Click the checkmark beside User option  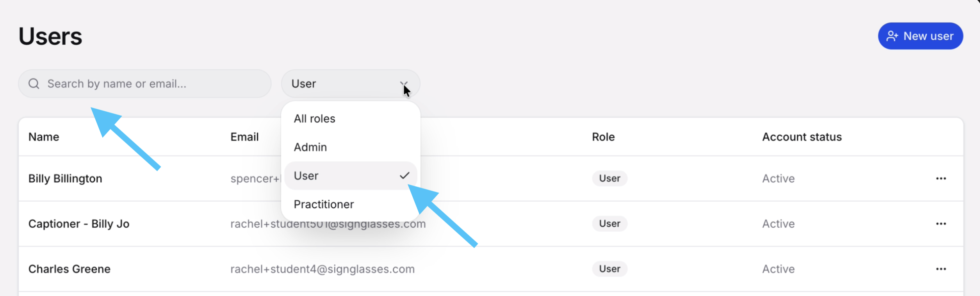(x=404, y=175)
